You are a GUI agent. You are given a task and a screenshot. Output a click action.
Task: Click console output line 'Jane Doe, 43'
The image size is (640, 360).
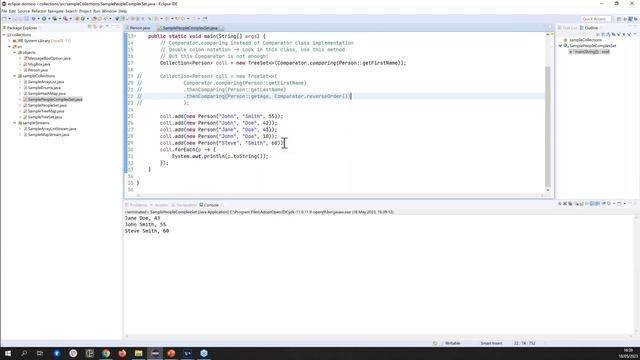pyautogui.click(x=142, y=218)
